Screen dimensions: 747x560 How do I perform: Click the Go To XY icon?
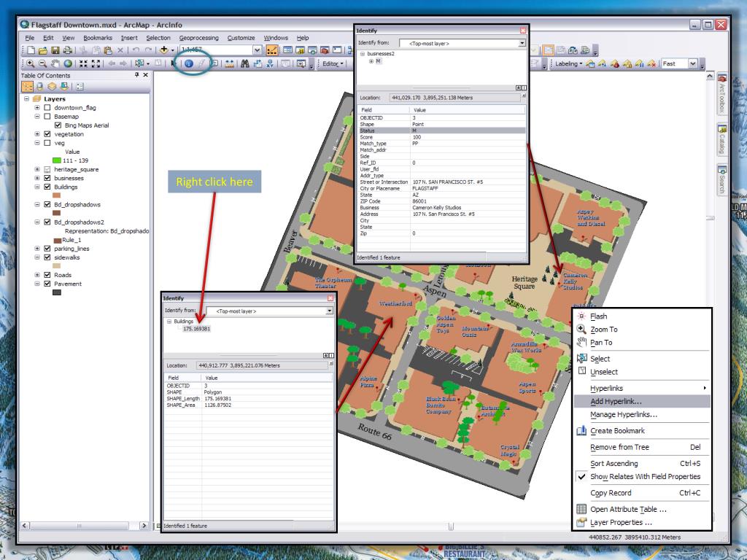click(270, 63)
